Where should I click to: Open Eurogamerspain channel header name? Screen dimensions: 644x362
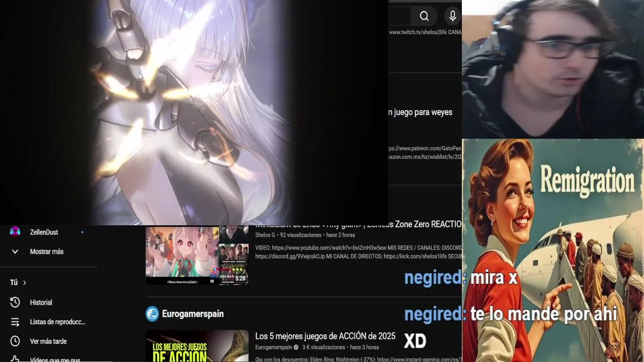[193, 314]
